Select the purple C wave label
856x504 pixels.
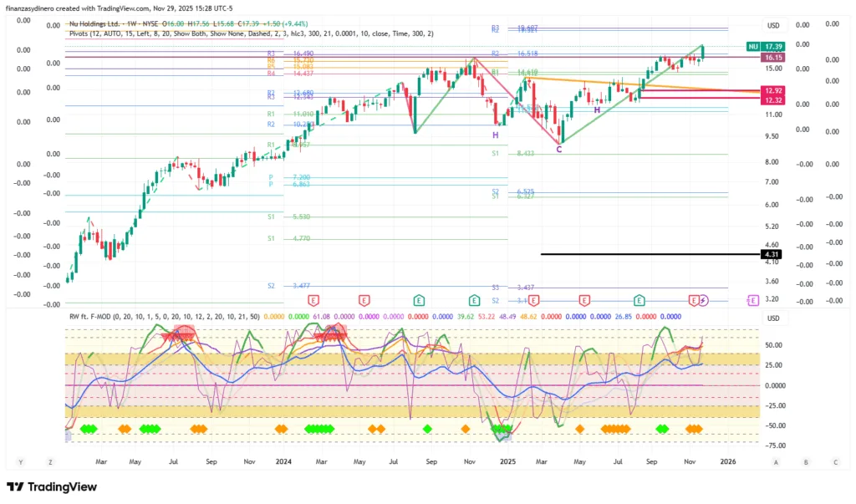click(x=559, y=149)
